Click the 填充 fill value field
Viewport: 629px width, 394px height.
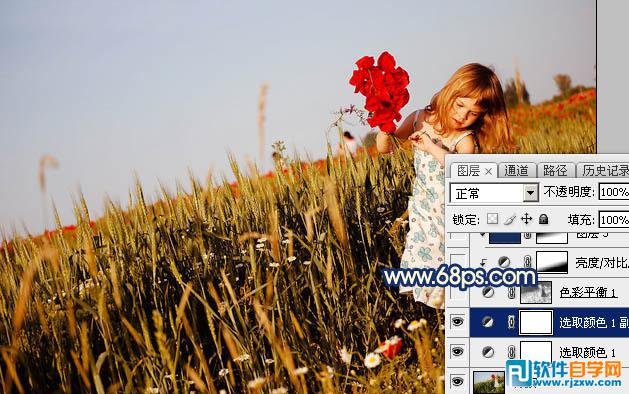coord(614,220)
